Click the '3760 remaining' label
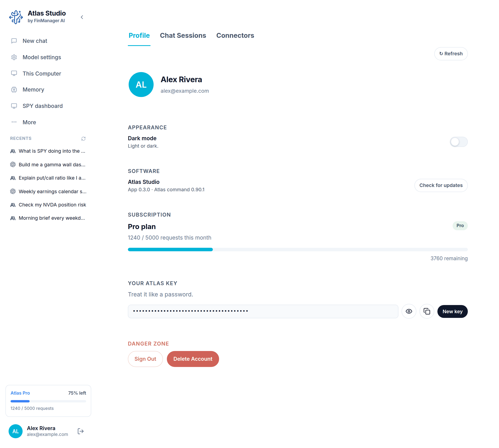The width and height of the screenshot is (499, 448). [449, 258]
